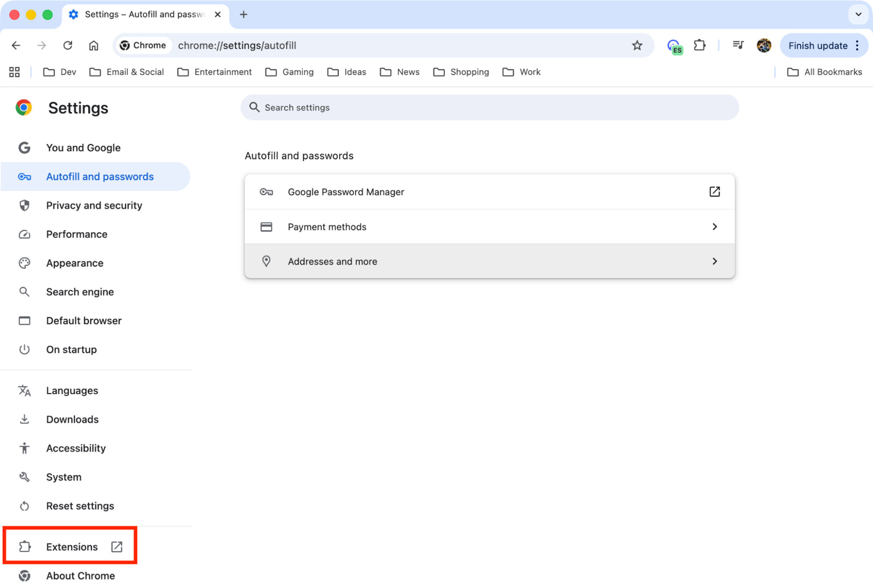The image size is (873, 588).
Task: Bookmark this page with the star icon
Action: tap(638, 45)
